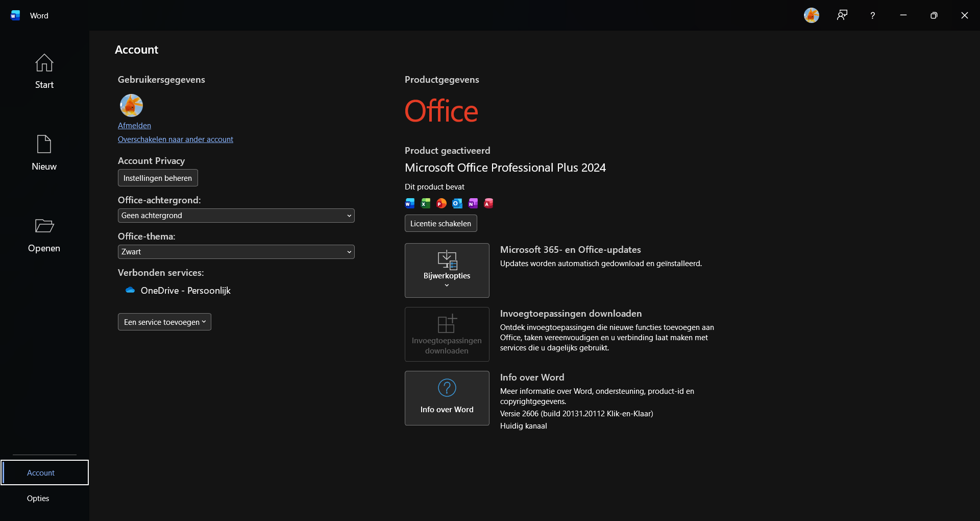Click the Licentie schakelen button

point(441,223)
